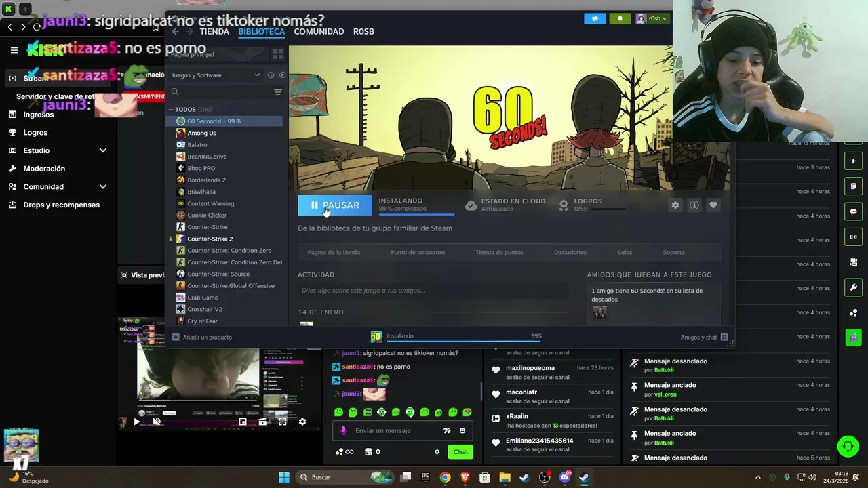The image size is (868, 488).
Task: Open Windows Start menu
Action: [x=284, y=477]
